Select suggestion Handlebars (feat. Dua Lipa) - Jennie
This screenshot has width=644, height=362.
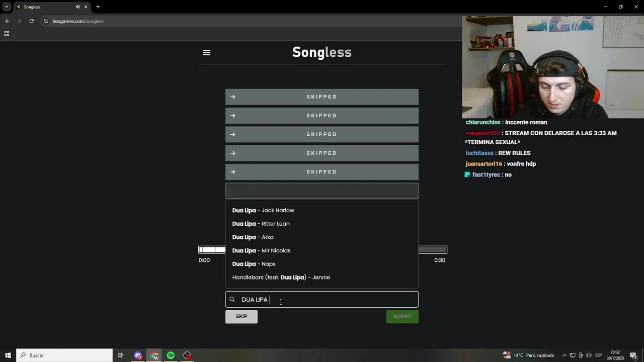[x=322, y=278]
